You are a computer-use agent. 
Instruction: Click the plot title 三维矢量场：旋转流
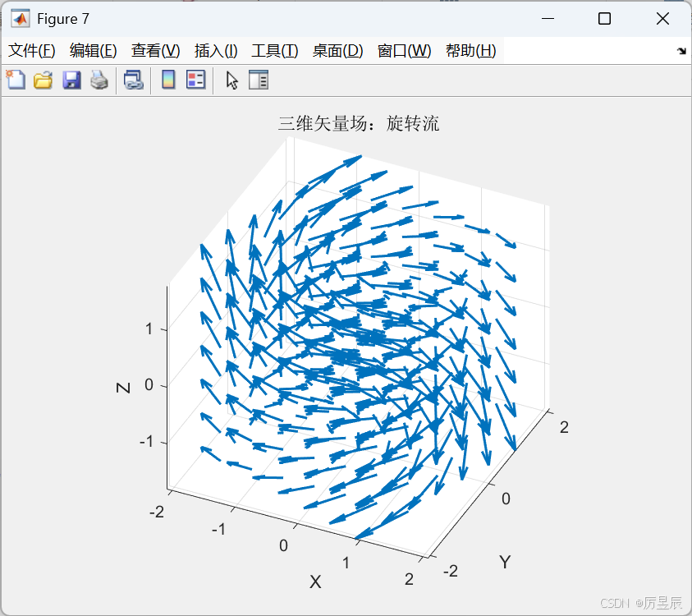tap(359, 124)
